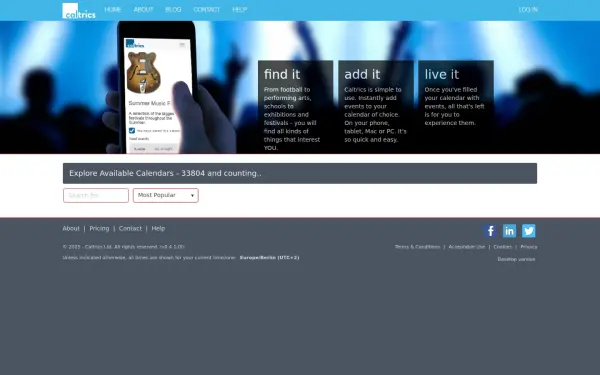Switch to Desktop version link
This screenshot has width=600, height=375.
coord(516,259)
